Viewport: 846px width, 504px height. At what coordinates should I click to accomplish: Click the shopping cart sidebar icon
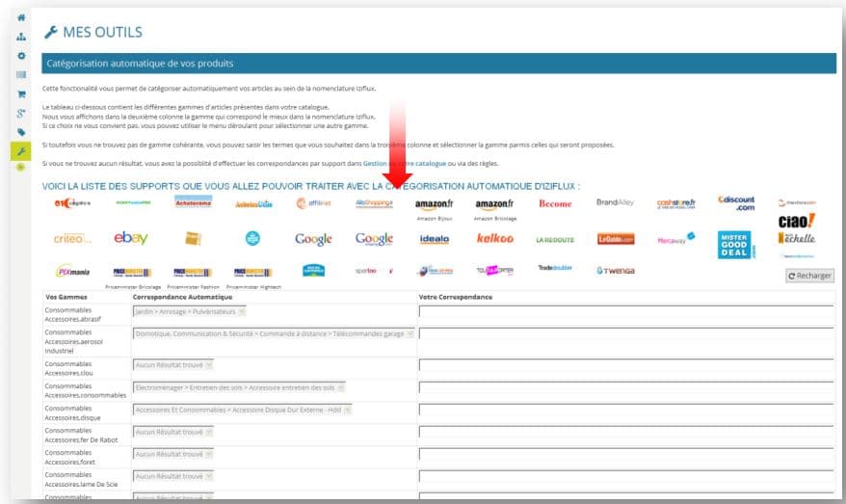point(21,94)
